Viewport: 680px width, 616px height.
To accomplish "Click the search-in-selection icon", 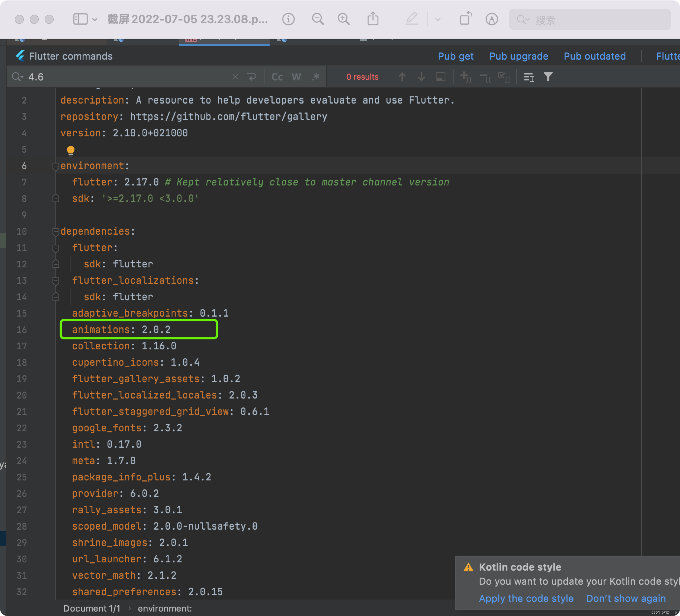I will (x=441, y=77).
